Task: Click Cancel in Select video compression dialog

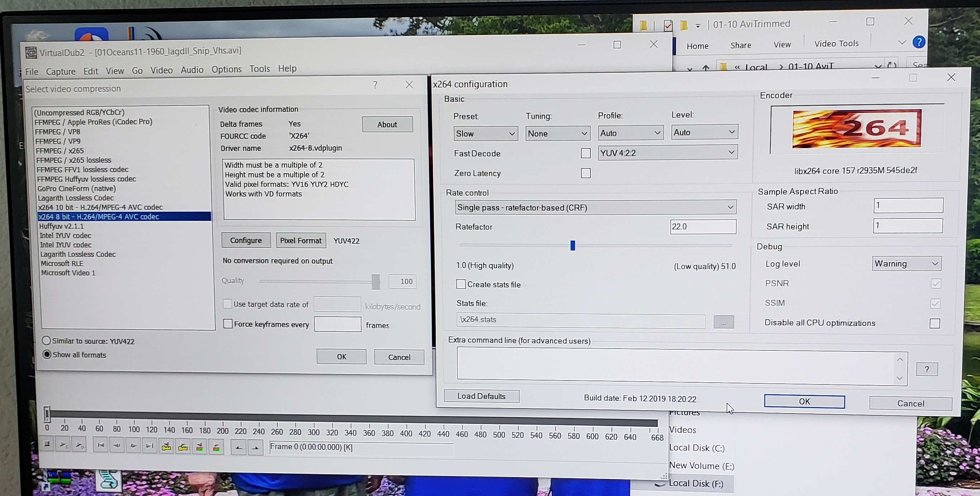Action: (399, 357)
